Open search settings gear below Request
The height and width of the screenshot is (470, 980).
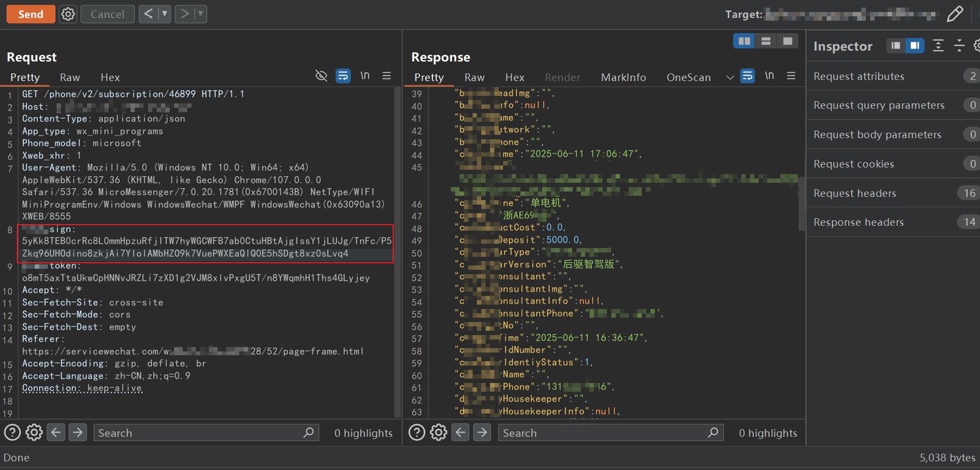pyautogui.click(x=34, y=432)
